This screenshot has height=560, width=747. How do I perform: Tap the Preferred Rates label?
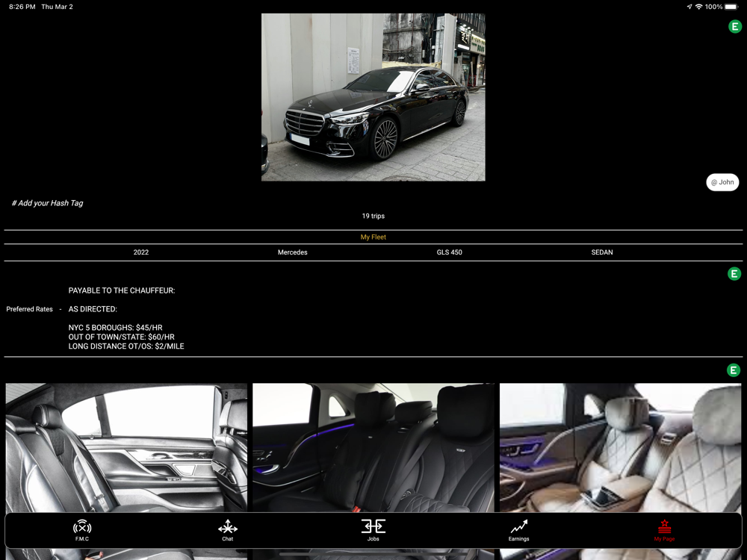pos(30,309)
